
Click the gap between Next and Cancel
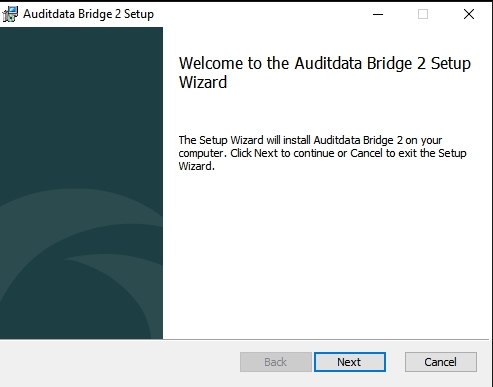[x=395, y=362]
